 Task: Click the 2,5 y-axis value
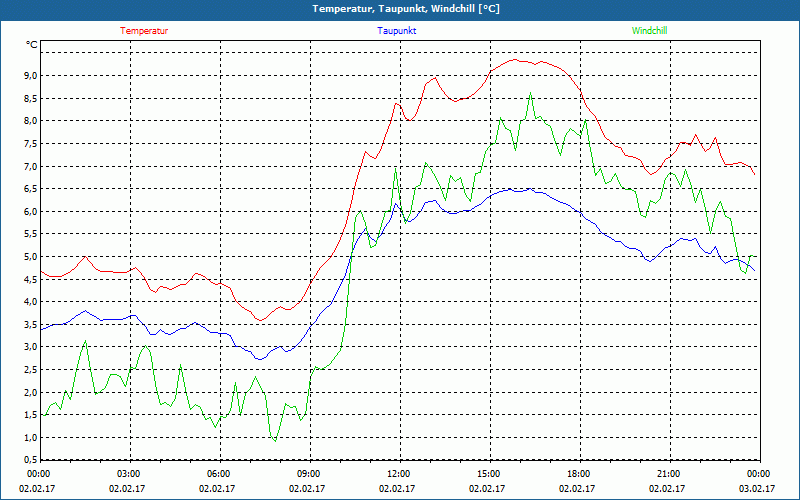pyautogui.click(x=31, y=370)
